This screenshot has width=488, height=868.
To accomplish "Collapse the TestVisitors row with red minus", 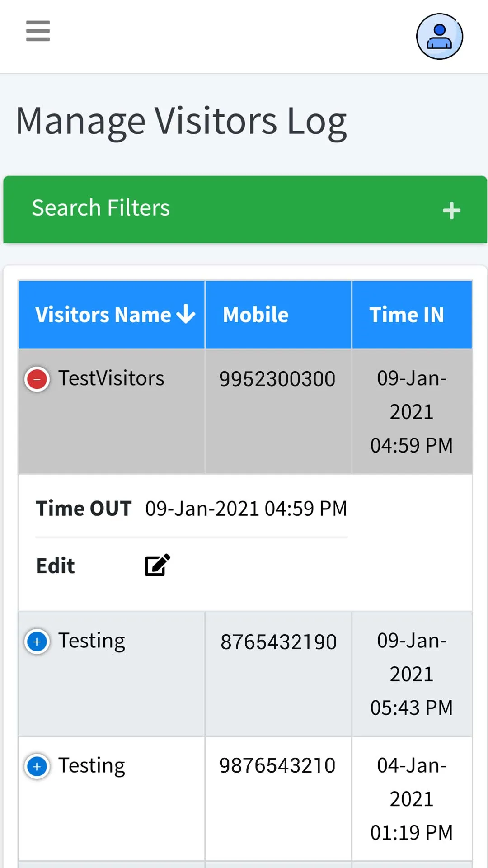I will pos(37,379).
